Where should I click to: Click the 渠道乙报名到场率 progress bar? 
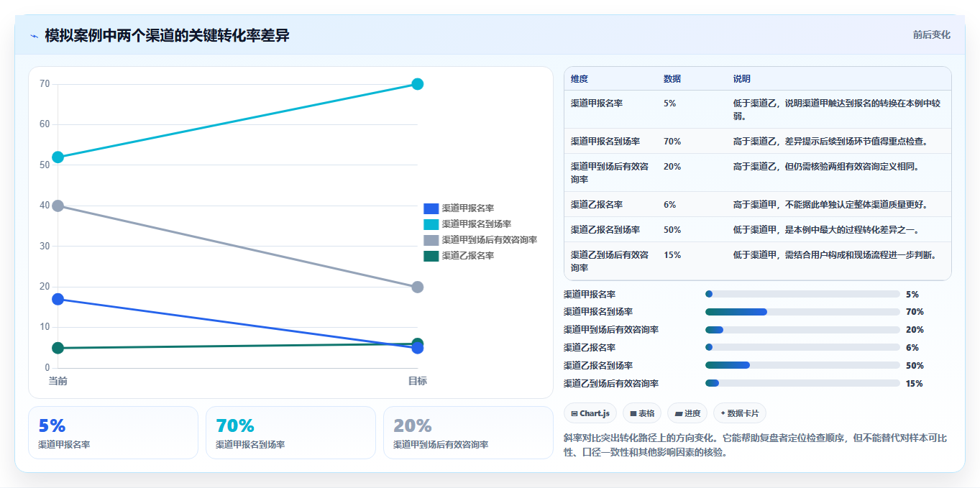[802, 365]
